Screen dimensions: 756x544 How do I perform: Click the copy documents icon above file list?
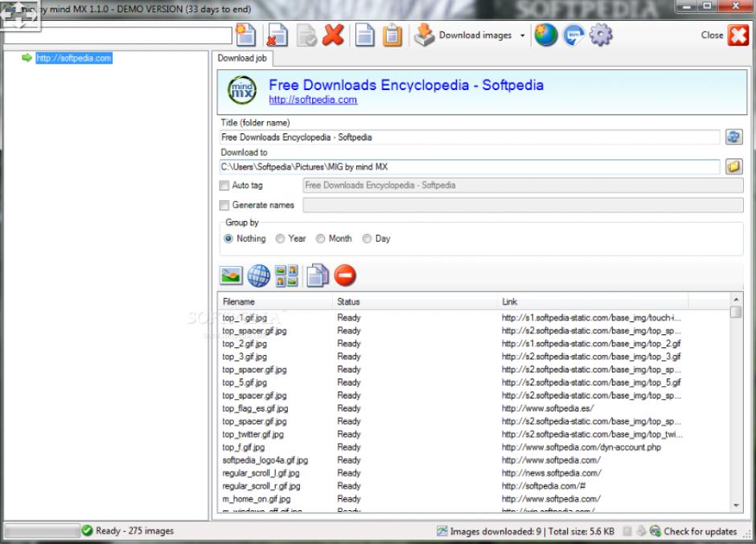[x=318, y=276]
